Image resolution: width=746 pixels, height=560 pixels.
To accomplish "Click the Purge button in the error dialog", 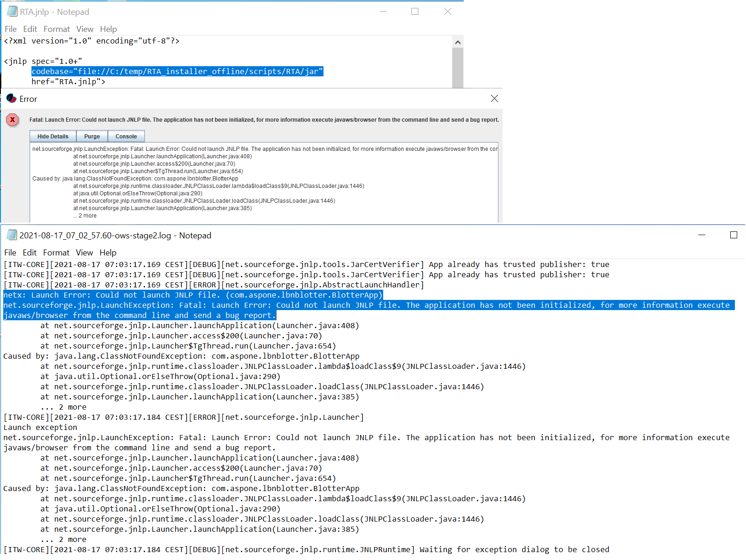I will [92, 136].
